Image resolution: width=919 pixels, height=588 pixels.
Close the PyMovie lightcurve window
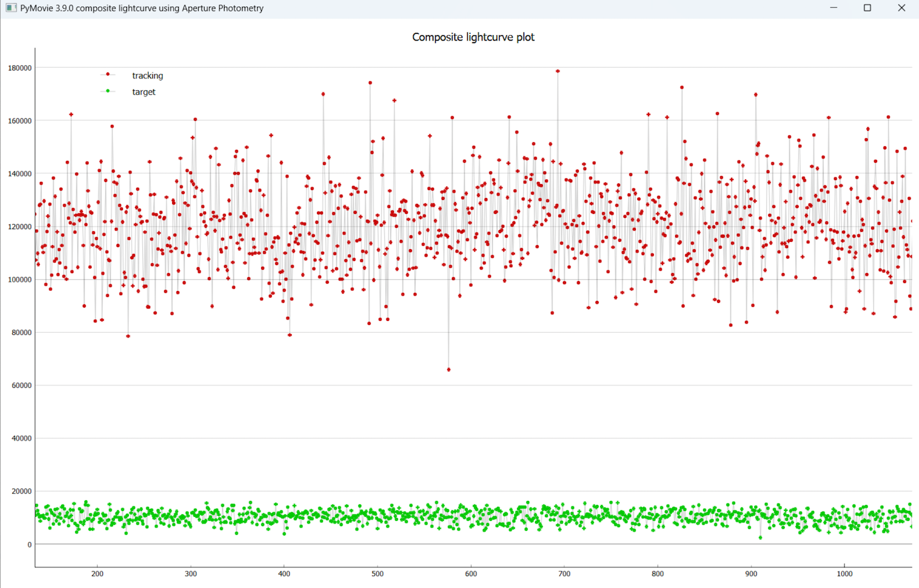point(901,8)
